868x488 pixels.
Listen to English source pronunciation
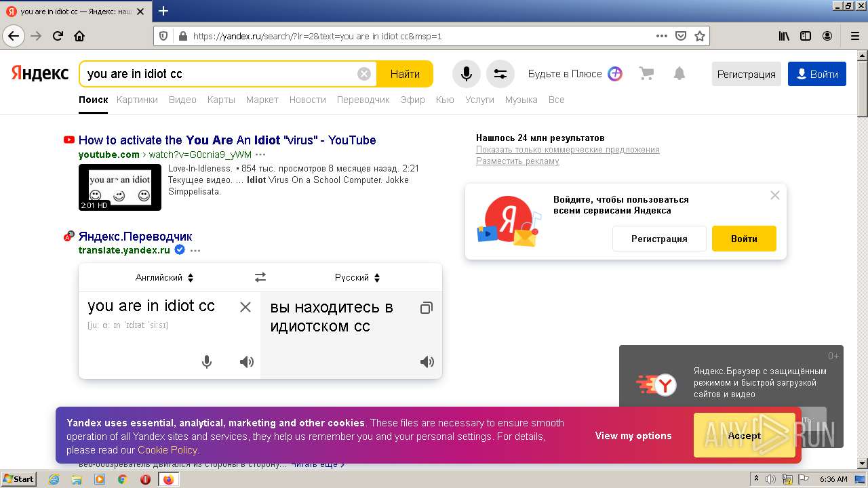point(247,362)
